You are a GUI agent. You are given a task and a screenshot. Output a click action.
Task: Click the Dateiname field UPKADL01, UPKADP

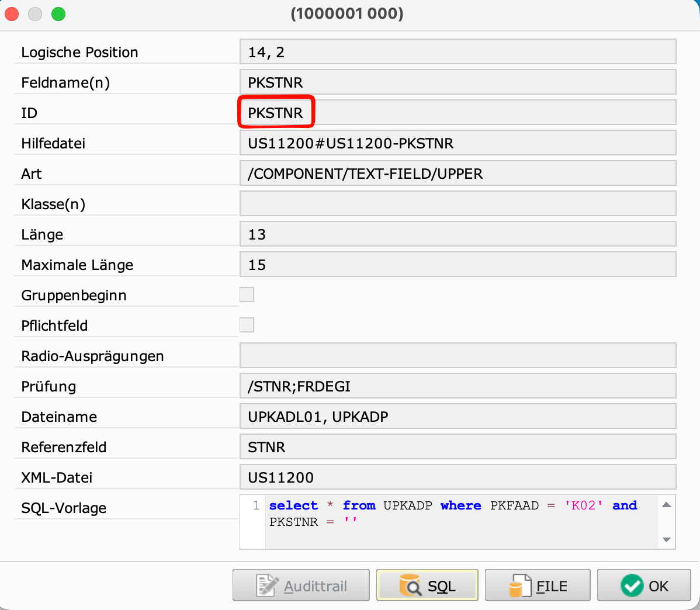click(x=457, y=417)
